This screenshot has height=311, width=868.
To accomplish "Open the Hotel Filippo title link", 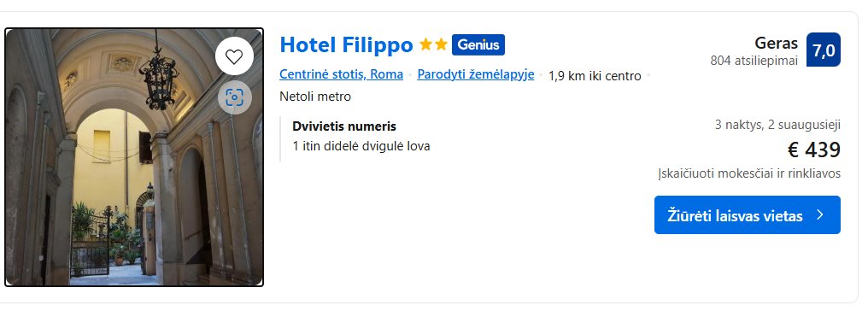I will coord(347,44).
